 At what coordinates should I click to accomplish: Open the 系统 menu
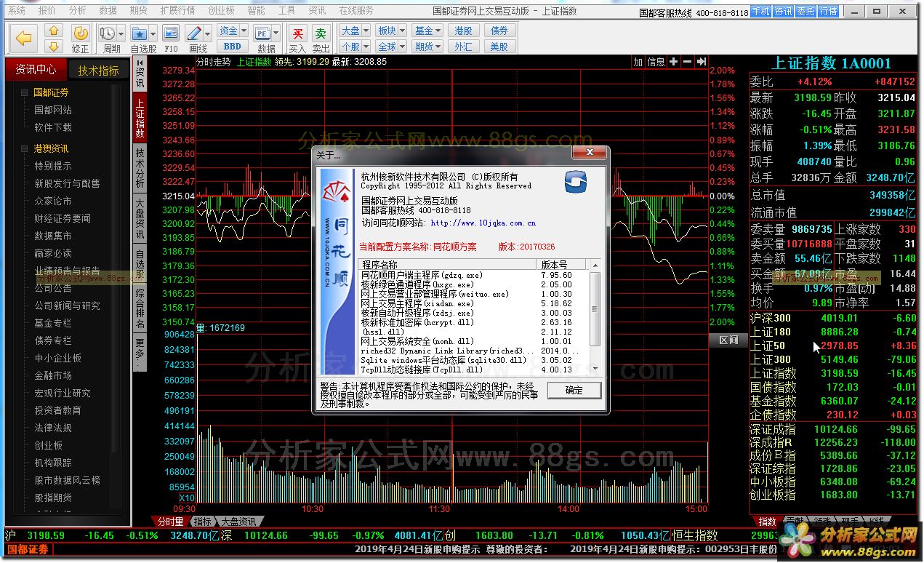pyautogui.click(x=16, y=10)
